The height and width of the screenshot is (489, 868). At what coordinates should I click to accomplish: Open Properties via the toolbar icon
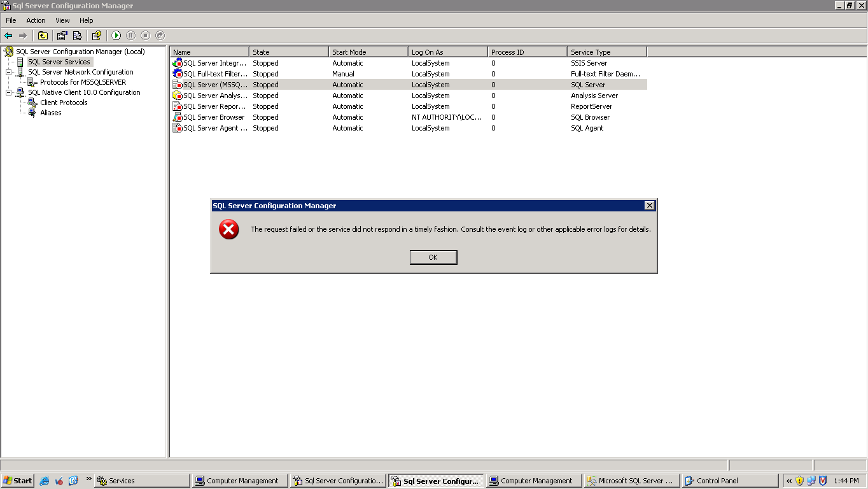(x=62, y=36)
